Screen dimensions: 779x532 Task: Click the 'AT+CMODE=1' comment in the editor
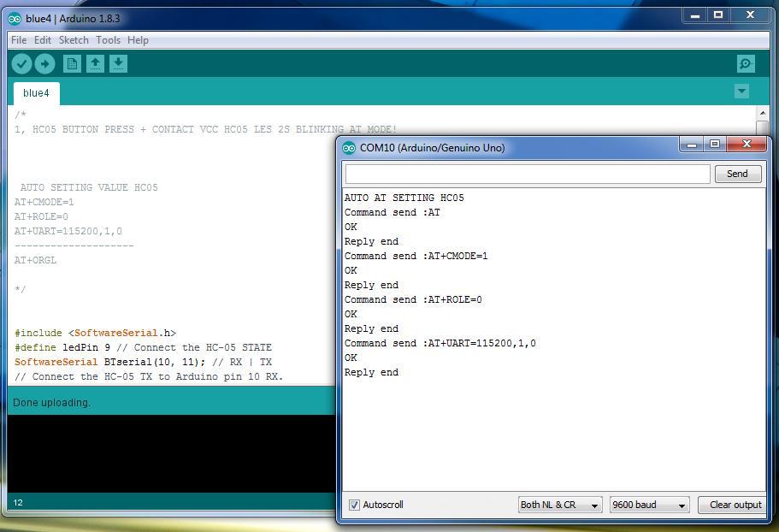(x=44, y=202)
